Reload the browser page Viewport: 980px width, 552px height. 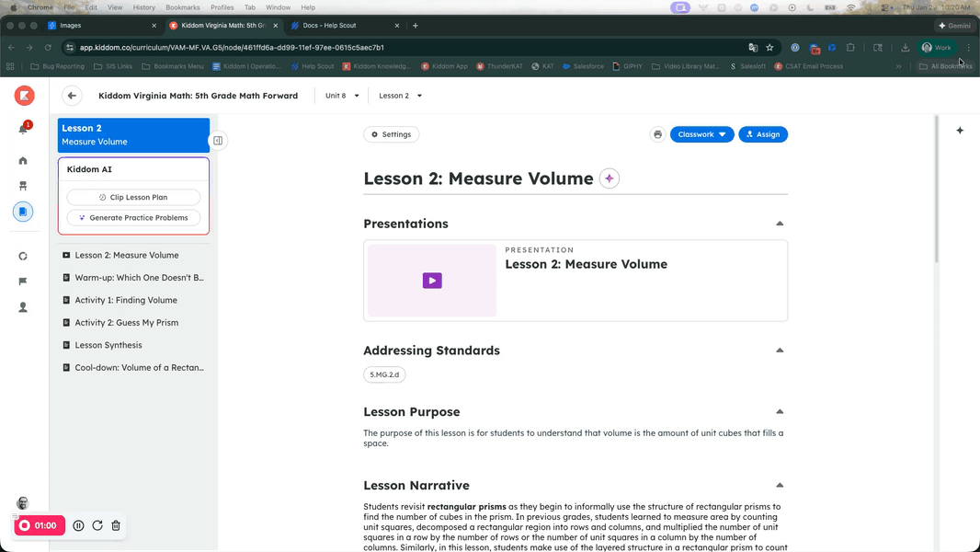tap(48, 48)
